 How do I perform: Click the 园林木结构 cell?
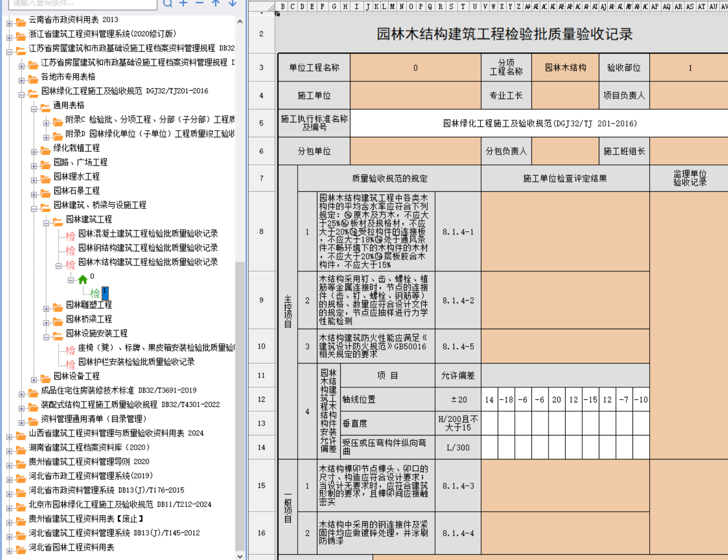click(565, 68)
